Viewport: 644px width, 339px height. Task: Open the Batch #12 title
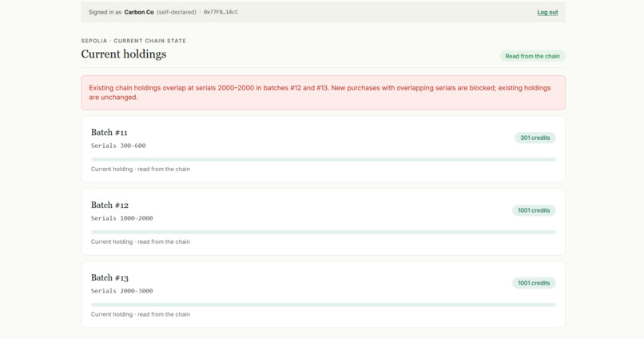tap(109, 205)
